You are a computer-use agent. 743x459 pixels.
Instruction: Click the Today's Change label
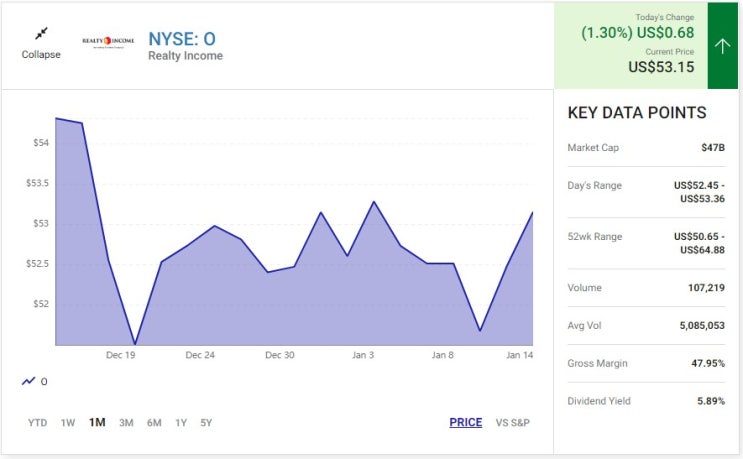(x=665, y=17)
